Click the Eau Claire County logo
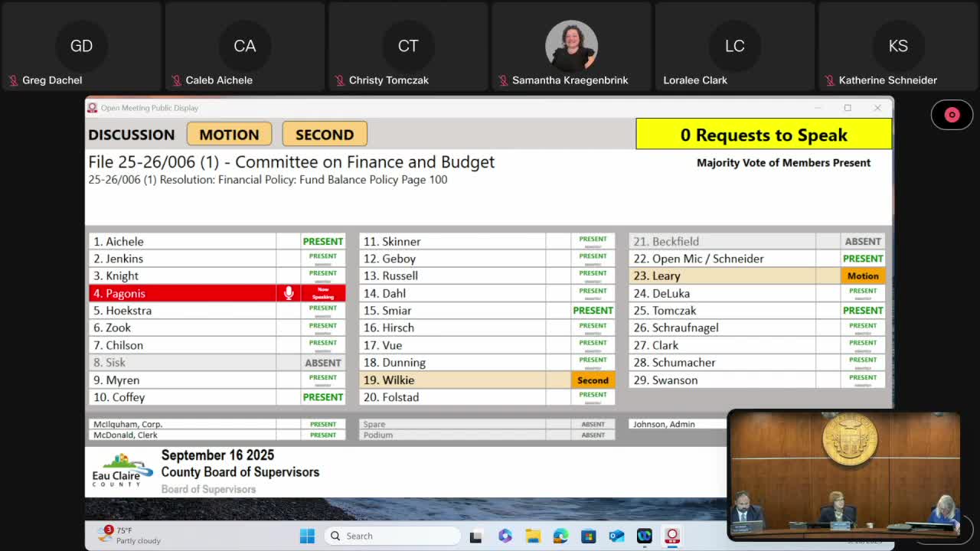The image size is (980, 551). point(122,470)
